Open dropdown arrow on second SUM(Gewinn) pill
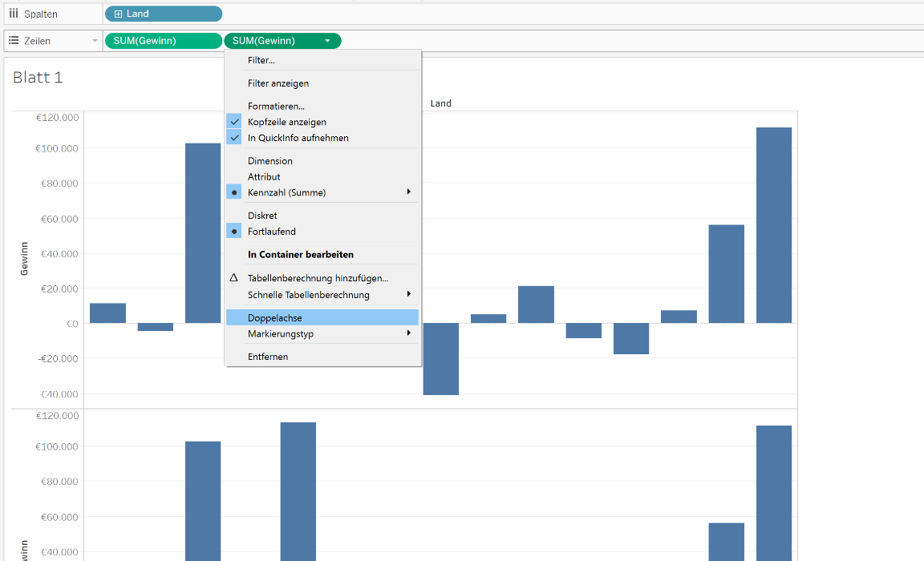924x561 pixels. (327, 41)
